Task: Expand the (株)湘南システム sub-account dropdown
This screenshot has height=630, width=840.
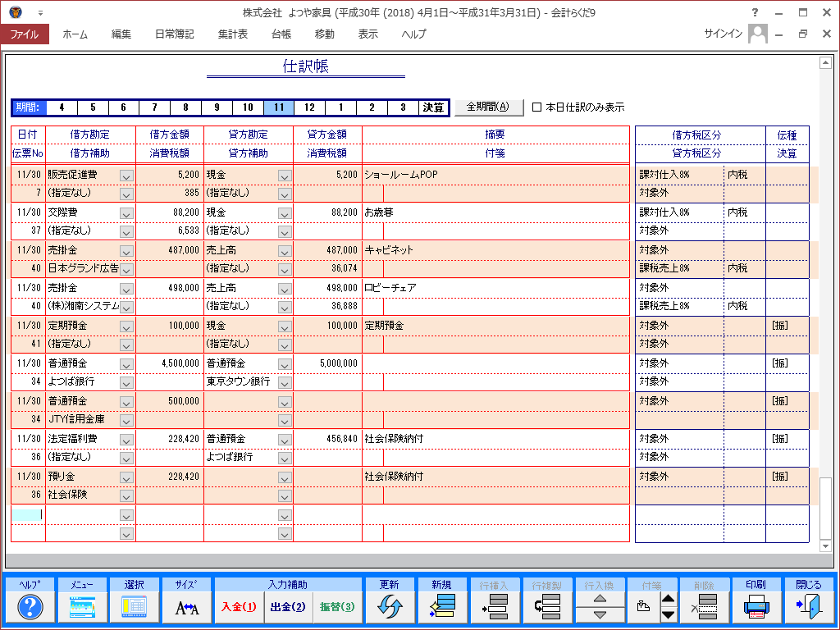Action: (x=126, y=307)
